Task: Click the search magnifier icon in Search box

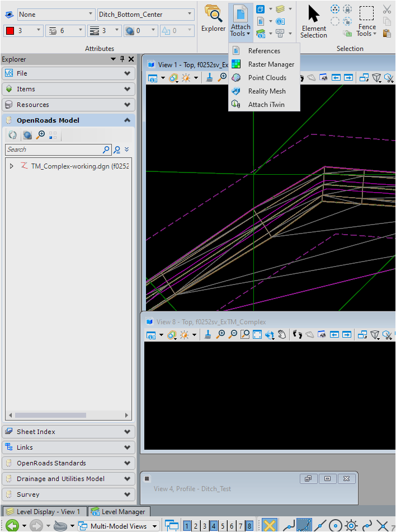Action: click(106, 150)
